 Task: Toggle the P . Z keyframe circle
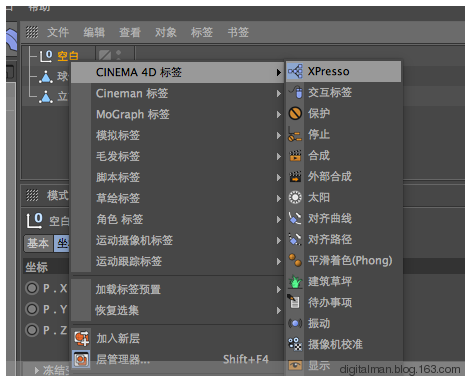tap(32, 330)
